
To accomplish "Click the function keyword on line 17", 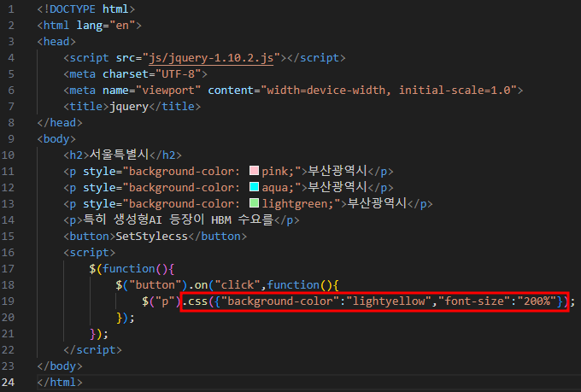I will click(128, 269).
